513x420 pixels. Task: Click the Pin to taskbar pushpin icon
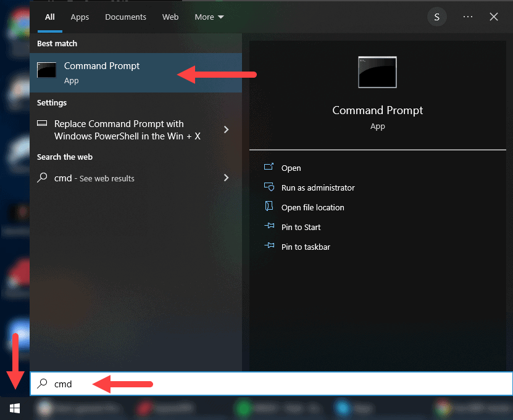pos(269,247)
